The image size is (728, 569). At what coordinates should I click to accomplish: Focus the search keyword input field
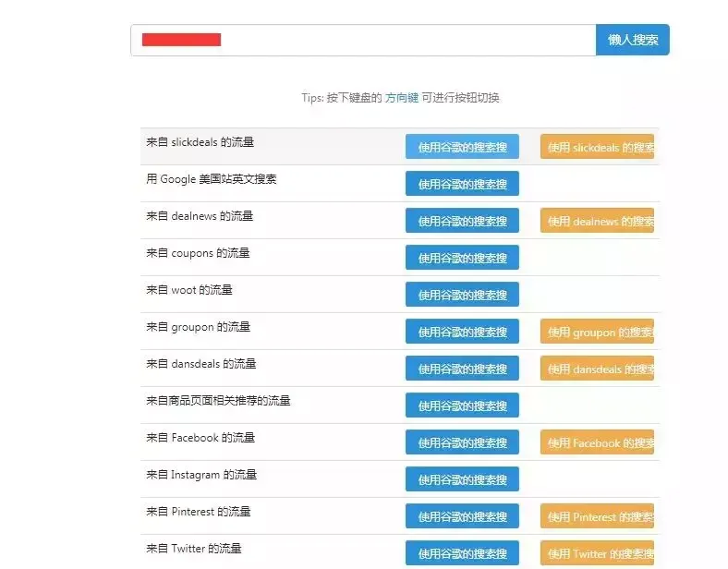(363, 40)
